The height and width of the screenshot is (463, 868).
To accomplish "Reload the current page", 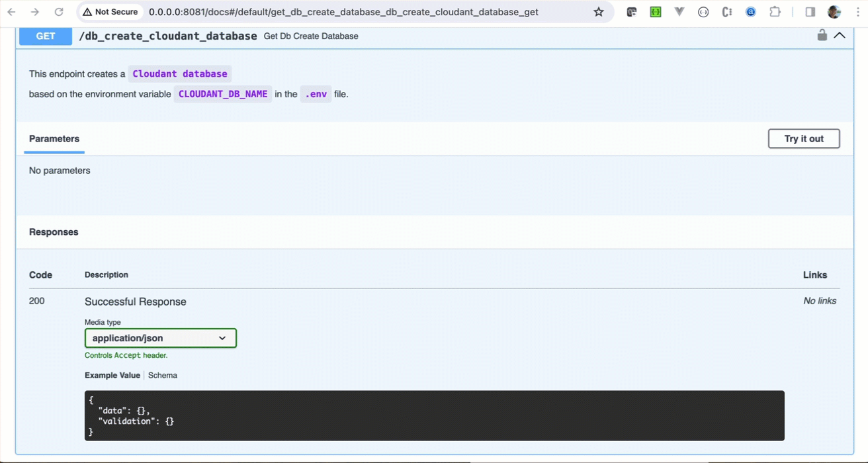I will coord(59,12).
